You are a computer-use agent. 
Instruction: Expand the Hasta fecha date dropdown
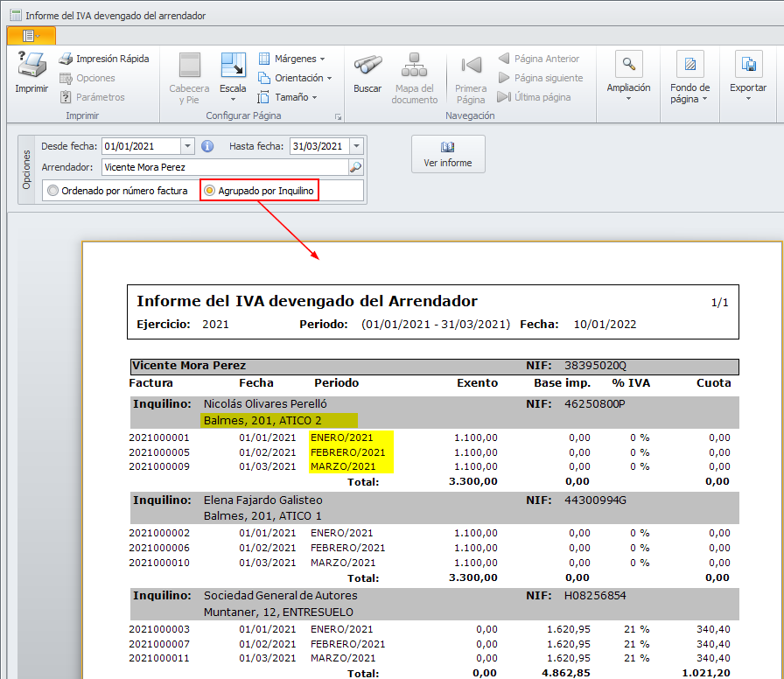click(357, 147)
